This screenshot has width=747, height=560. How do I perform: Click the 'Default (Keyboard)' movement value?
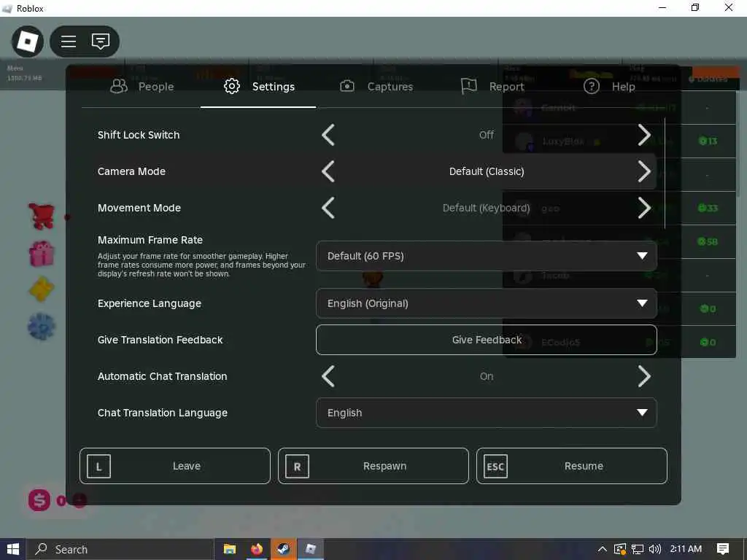pyautogui.click(x=487, y=208)
